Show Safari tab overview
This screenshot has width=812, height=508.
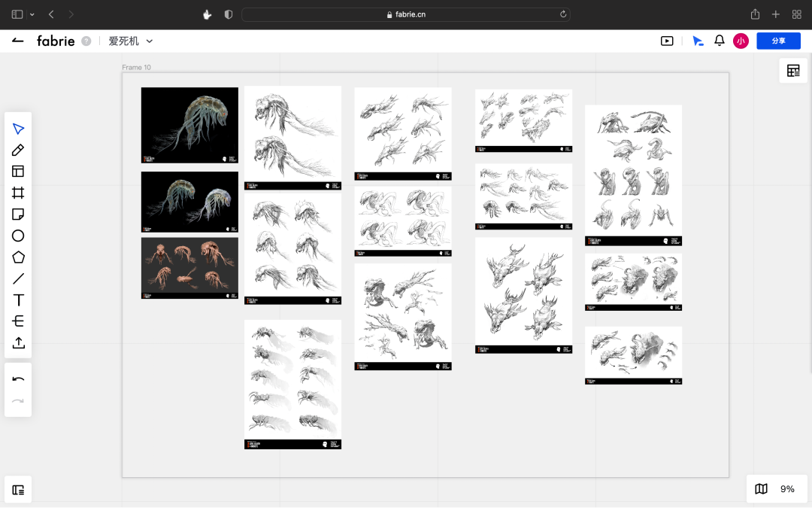797,14
